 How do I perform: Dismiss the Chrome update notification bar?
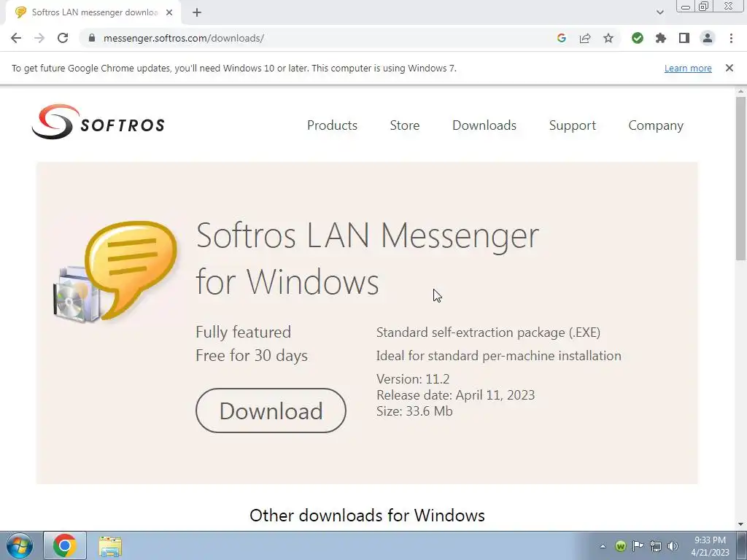tap(729, 68)
